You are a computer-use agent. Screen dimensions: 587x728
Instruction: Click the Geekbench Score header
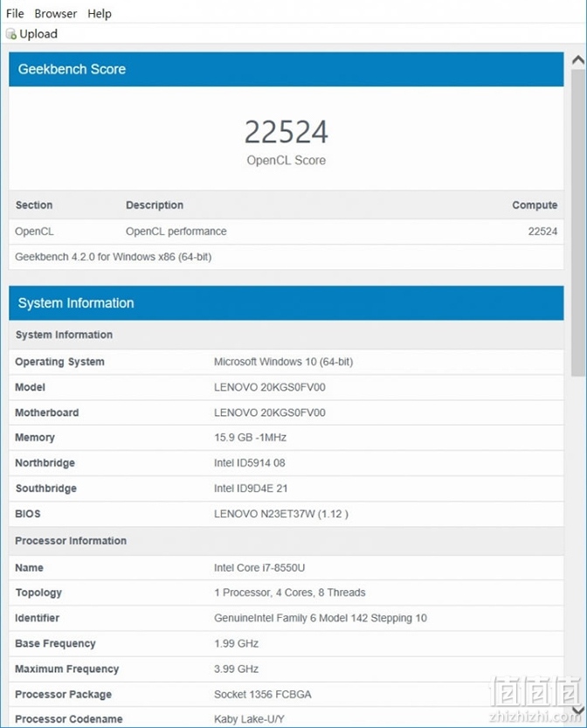(x=287, y=69)
